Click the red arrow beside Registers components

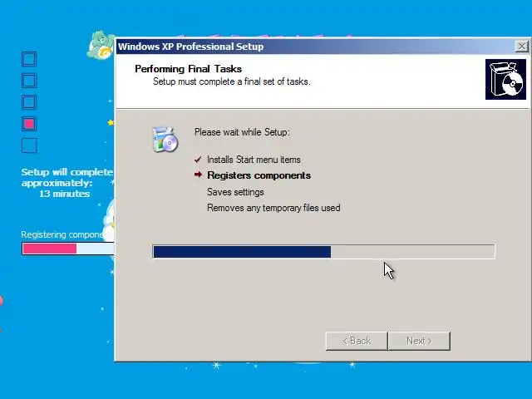(198, 175)
